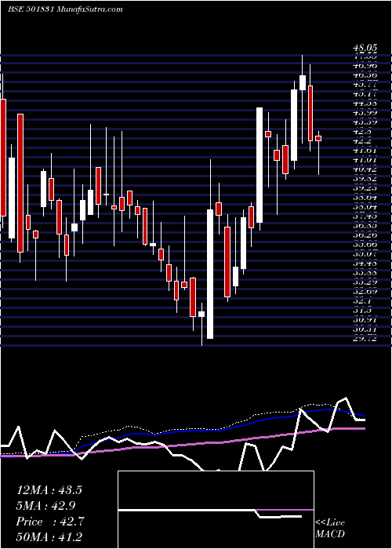This screenshot has height=549, width=392.
Task: Click the 48.05 price axis label
Action: click(x=365, y=48)
